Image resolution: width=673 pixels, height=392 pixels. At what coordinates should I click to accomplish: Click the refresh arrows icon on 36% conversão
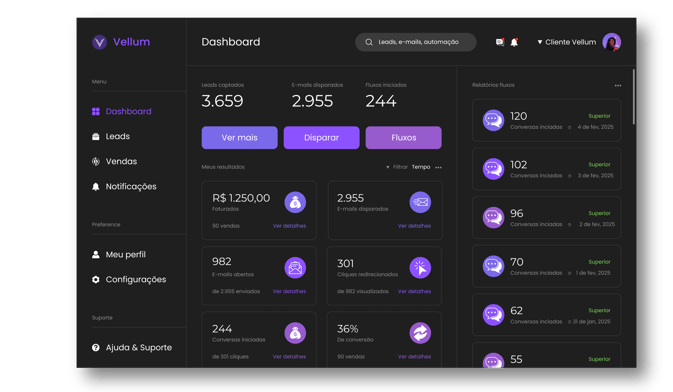click(x=420, y=333)
